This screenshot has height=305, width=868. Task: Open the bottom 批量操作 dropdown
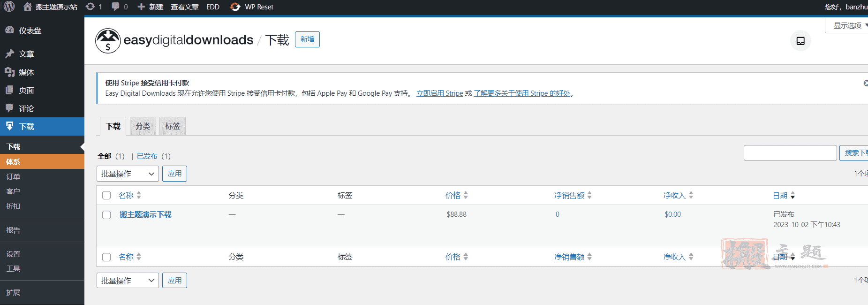coord(128,281)
